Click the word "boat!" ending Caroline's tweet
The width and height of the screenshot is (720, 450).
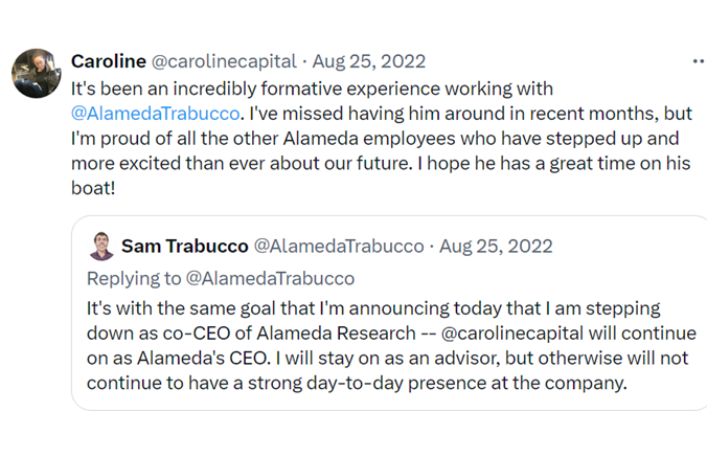coord(93,188)
